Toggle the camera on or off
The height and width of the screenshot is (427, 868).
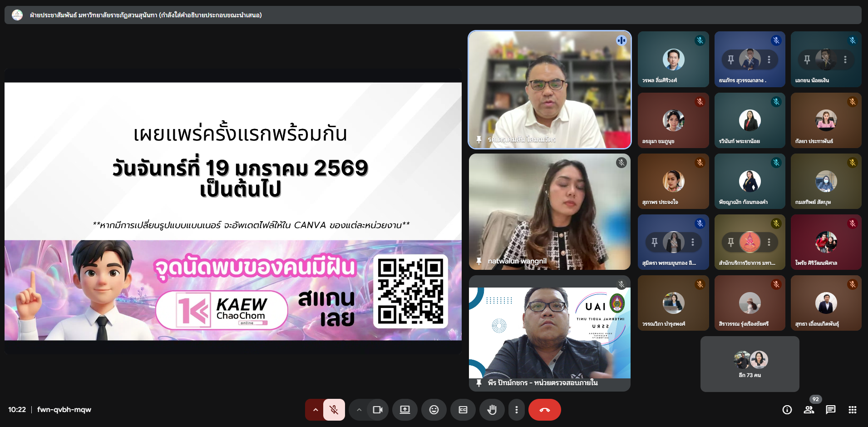[x=377, y=410]
